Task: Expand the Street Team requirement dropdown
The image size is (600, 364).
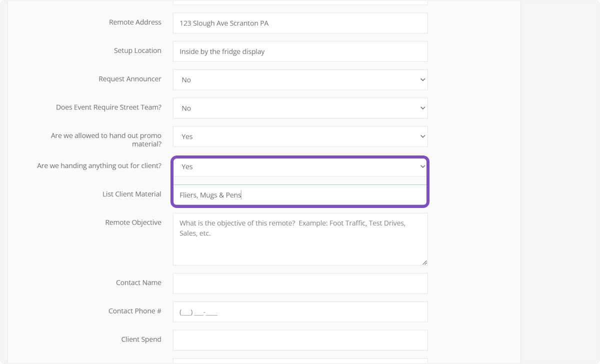Action: (300, 108)
